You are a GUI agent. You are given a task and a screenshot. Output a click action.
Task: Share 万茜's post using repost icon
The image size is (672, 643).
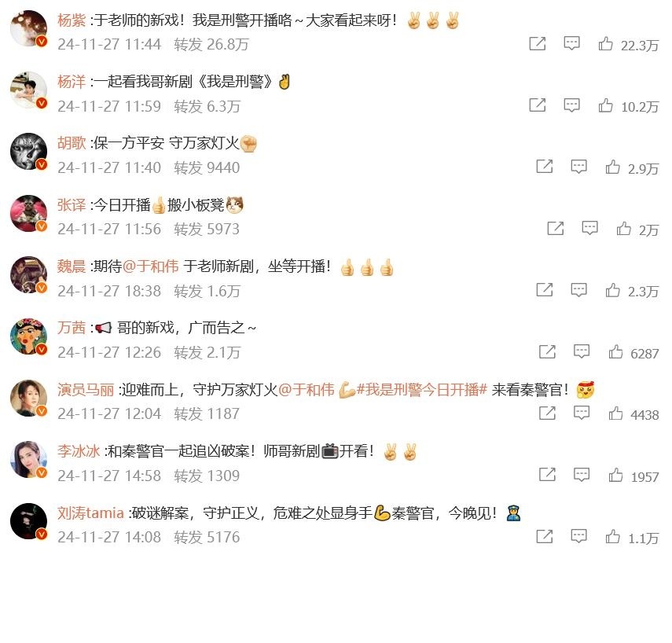[x=547, y=352]
